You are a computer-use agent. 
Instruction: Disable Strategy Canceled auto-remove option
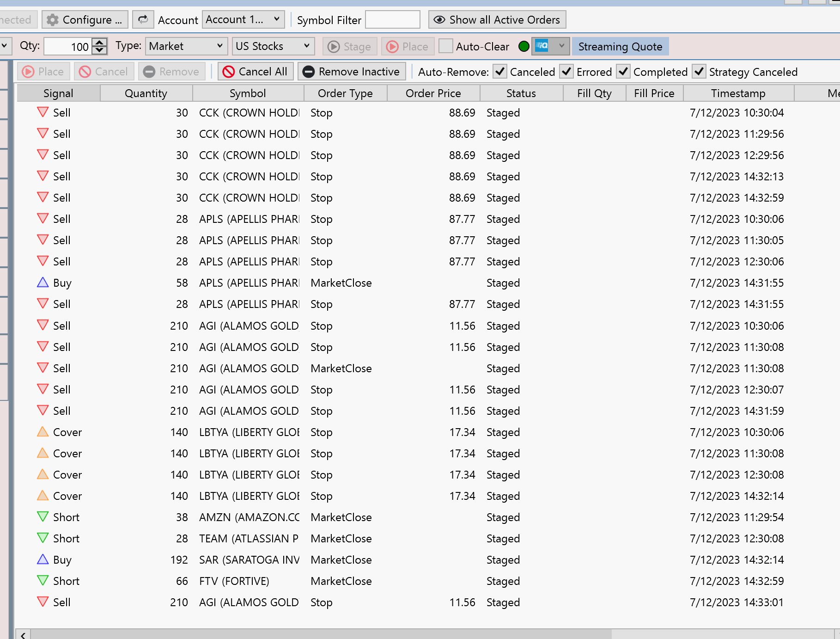point(699,72)
